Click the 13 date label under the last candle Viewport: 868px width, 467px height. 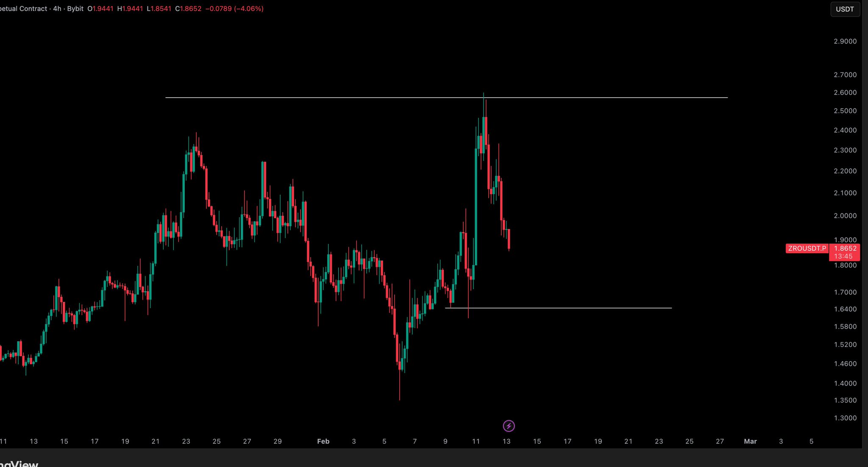(x=506, y=441)
